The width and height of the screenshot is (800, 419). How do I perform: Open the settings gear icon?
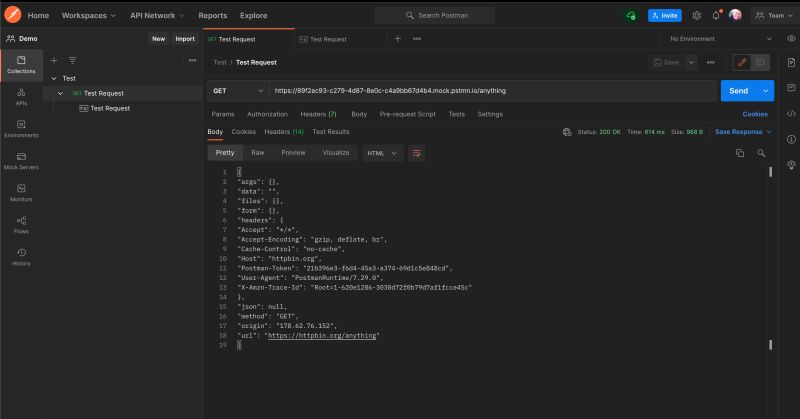pyautogui.click(x=696, y=15)
